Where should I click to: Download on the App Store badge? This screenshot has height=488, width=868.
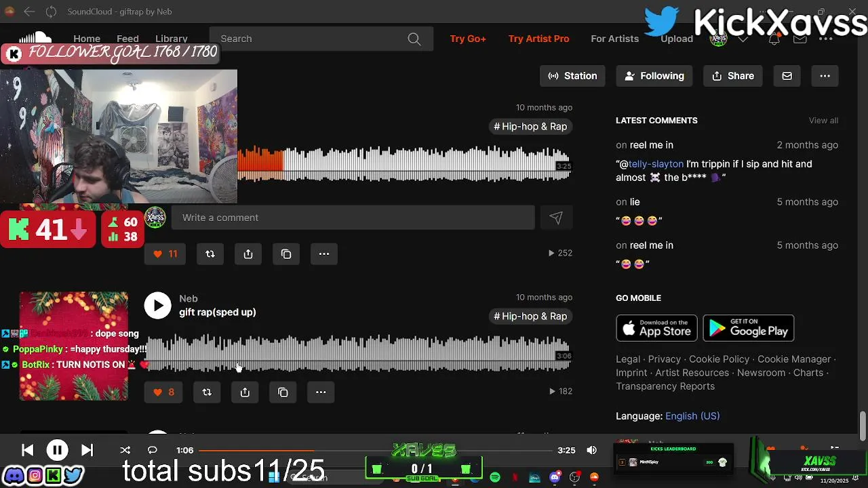(656, 328)
